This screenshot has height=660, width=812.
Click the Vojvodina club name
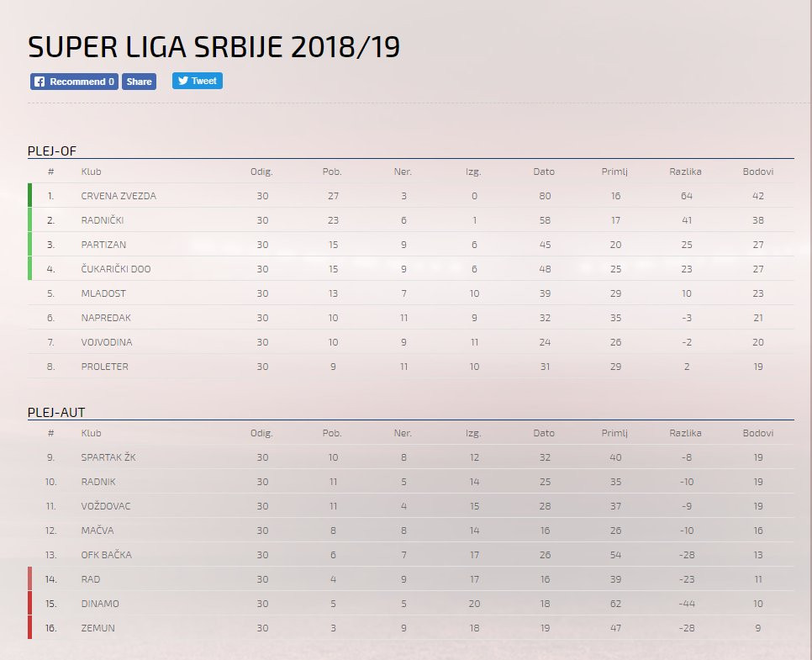pyautogui.click(x=107, y=342)
